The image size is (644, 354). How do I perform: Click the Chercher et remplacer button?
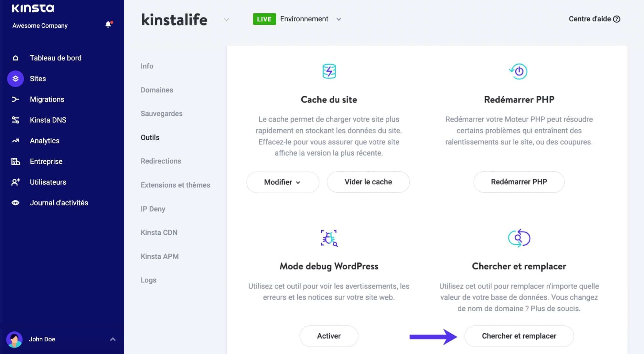519,336
